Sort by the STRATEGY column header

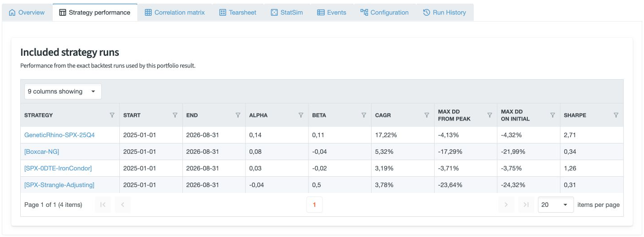pyautogui.click(x=39, y=115)
